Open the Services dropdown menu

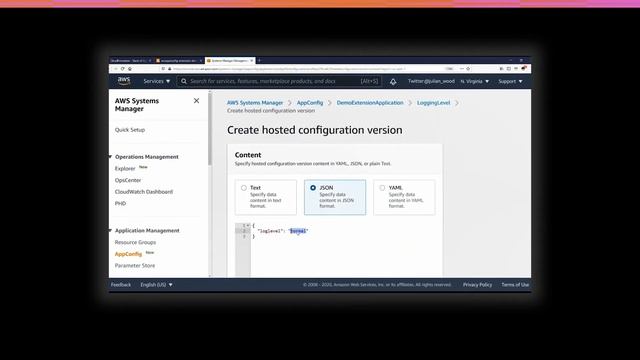pyautogui.click(x=157, y=81)
